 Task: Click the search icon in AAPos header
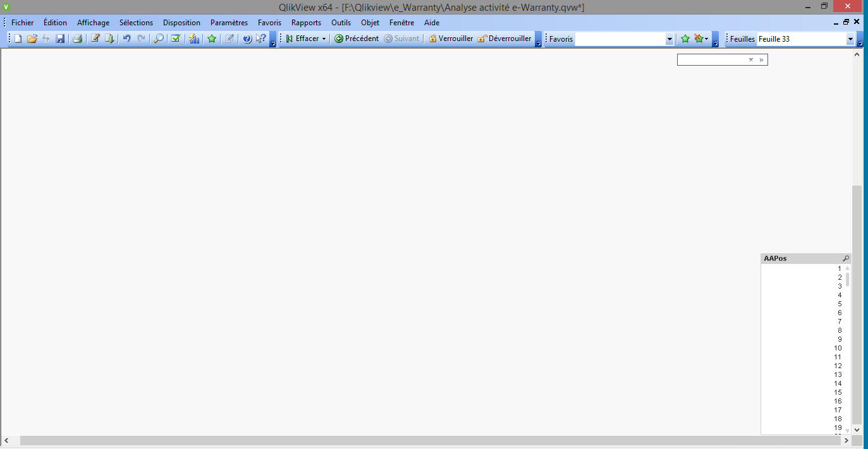point(846,258)
